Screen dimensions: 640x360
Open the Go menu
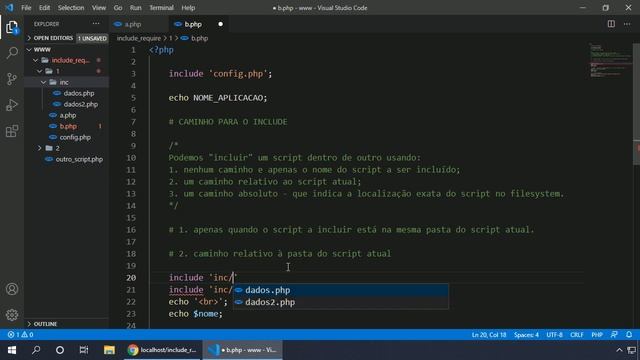pyautogui.click(x=118, y=8)
